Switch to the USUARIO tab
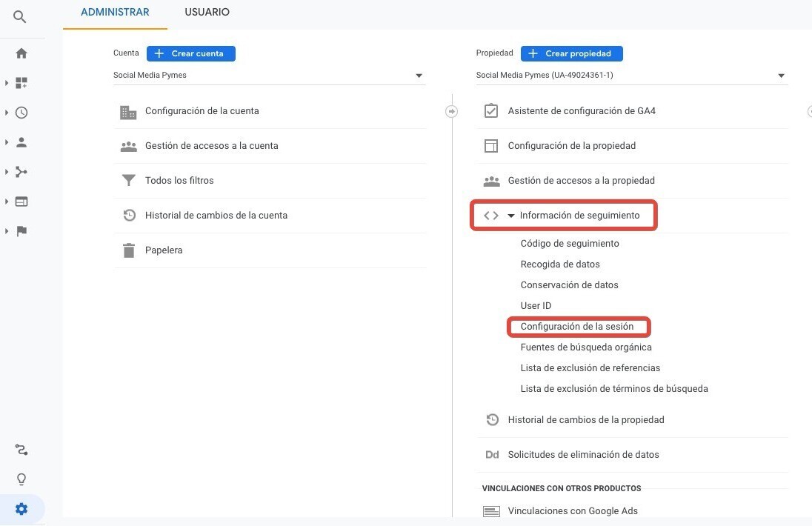 click(207, 12)
